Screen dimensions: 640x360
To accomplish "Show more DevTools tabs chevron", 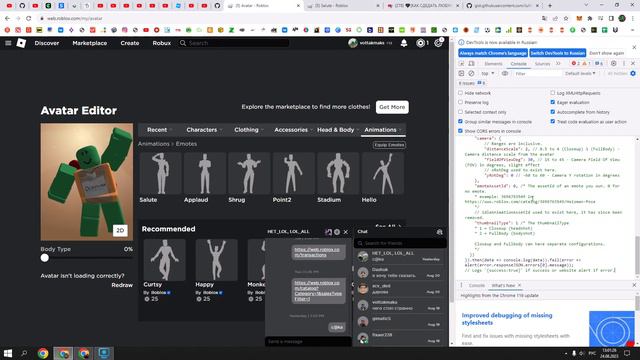I will pos(558,64).
